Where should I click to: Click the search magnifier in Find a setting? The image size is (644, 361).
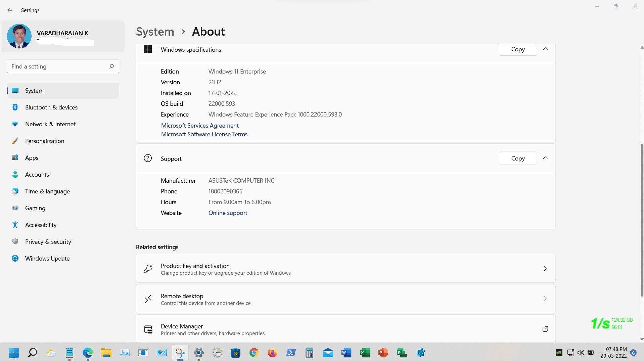[x=111, y=66]
